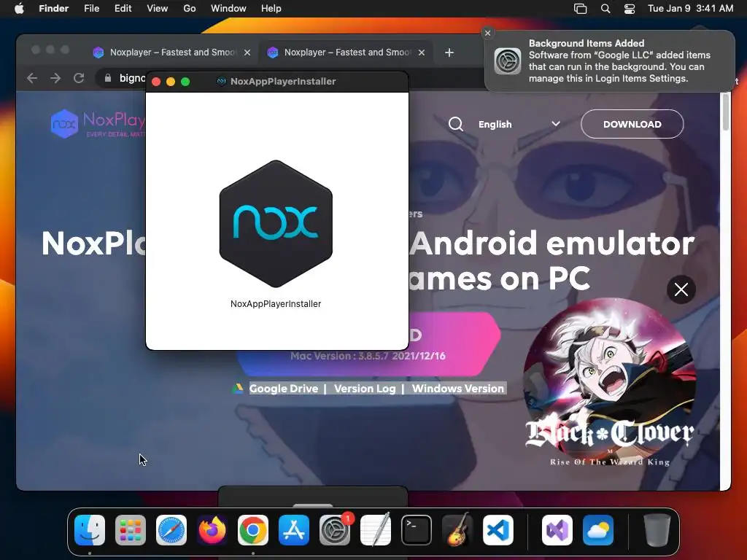This screenshot has width=747, height=560.
Task: Close the Black Clover ad popup
Action: point(681,289)
